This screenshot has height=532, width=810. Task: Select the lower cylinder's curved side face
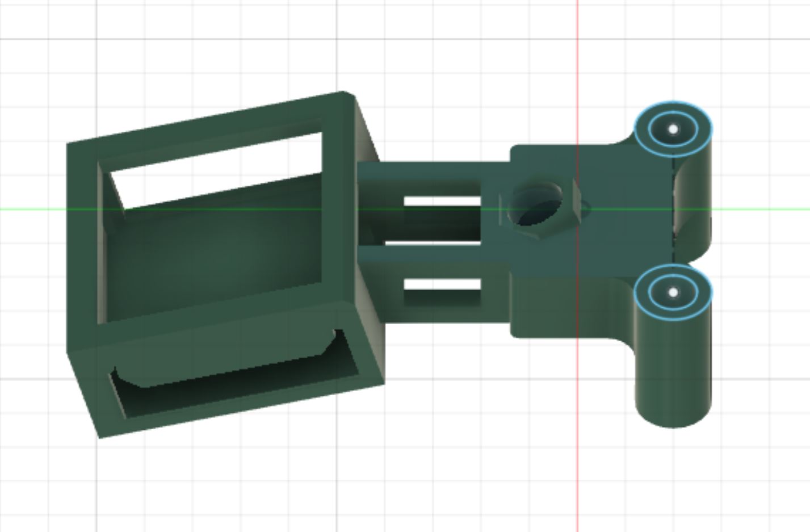coord(673,366)
